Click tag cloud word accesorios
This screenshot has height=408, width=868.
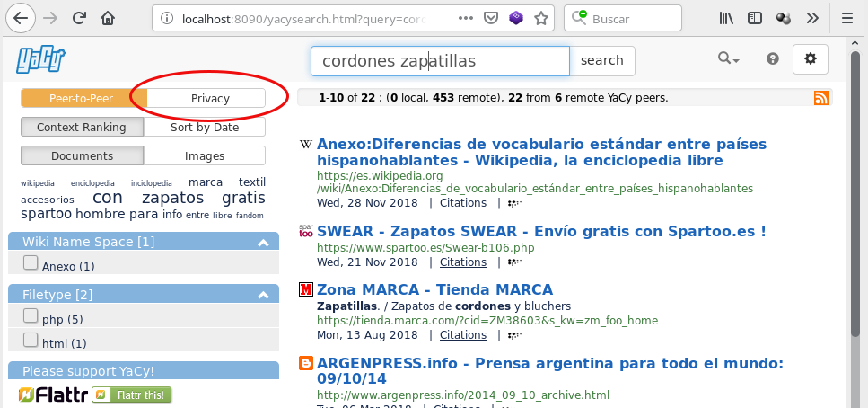click(x=47, y=200)
